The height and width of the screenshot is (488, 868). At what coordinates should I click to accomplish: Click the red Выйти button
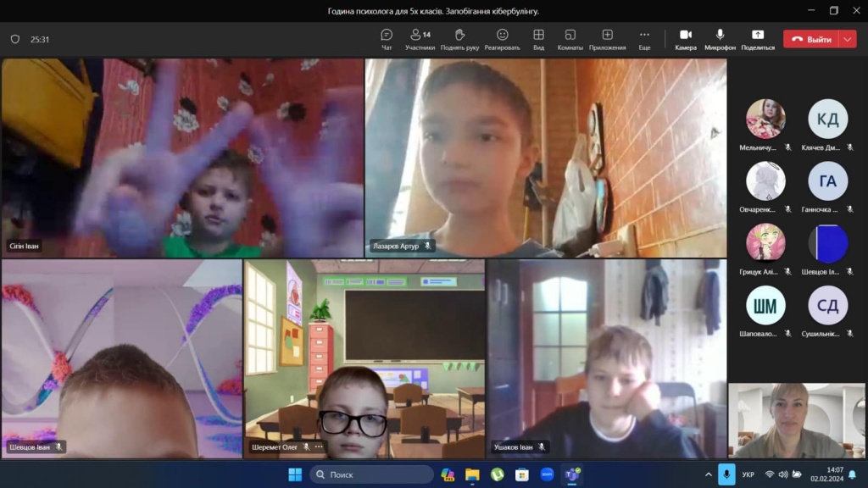(810, 39)
